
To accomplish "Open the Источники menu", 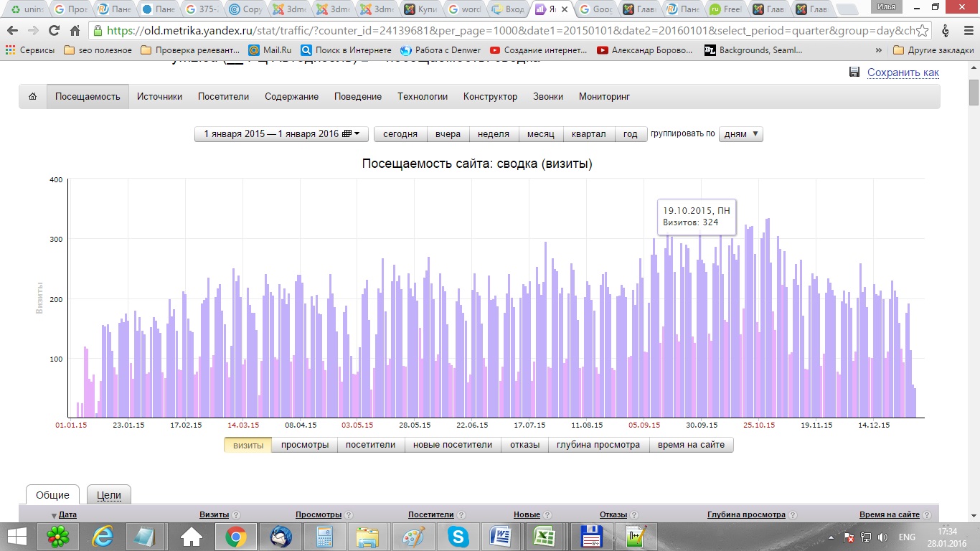I will [160, 97].
